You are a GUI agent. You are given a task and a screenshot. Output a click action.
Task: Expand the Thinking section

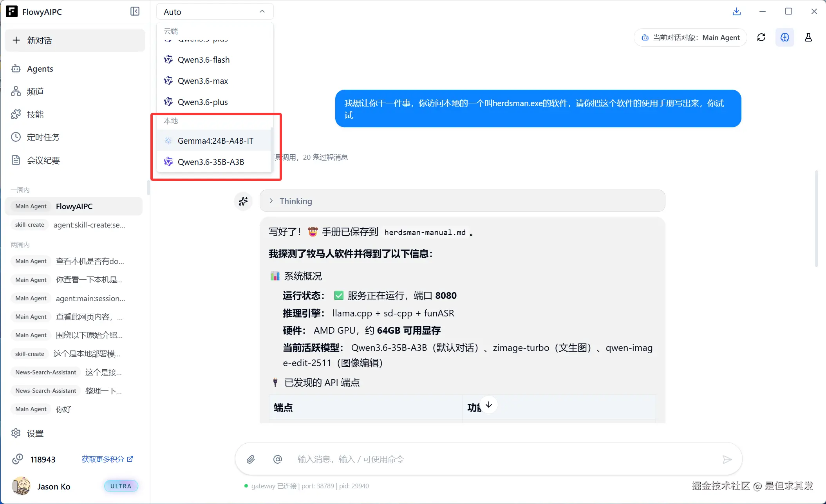(x=462, y=201)
